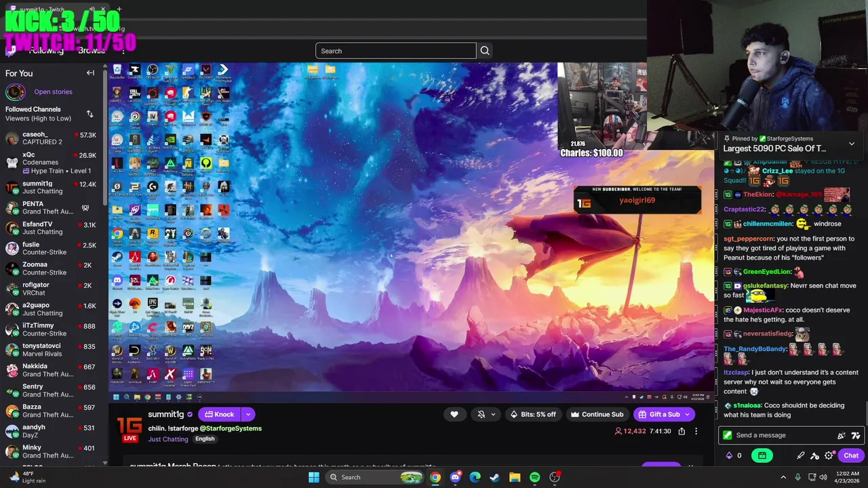The image size is (868, 488).
Task: Click the Twitch search input field
Action: tap(396, 51)
